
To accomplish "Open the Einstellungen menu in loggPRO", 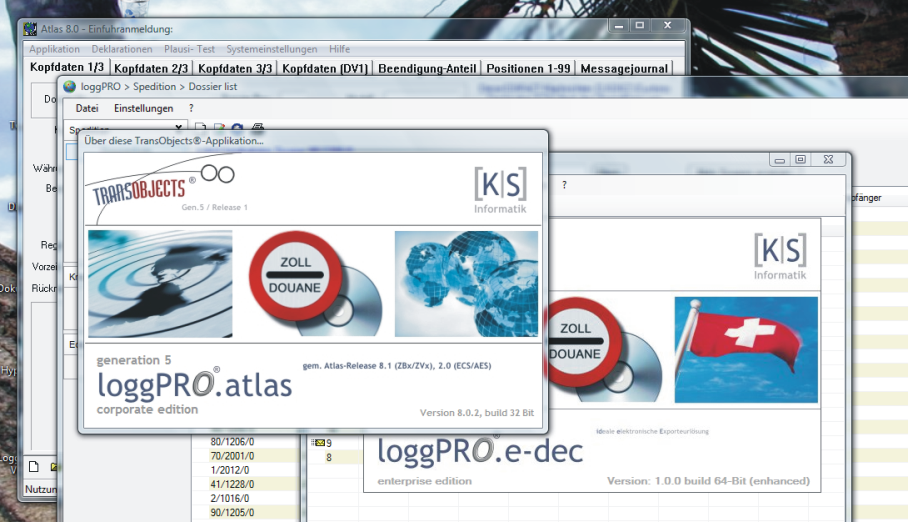I will click(x=144, y=108).
